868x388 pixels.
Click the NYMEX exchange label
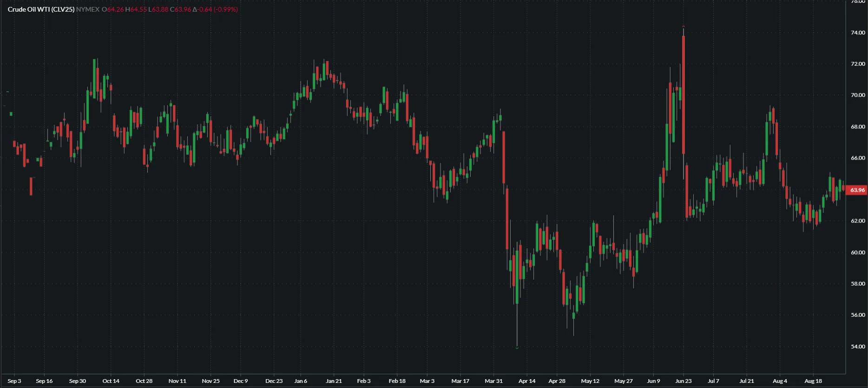point(87,9)
